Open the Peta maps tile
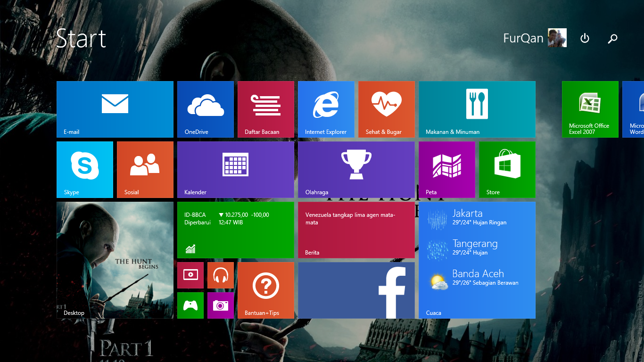Screen dimensions: 644x362 447,170
